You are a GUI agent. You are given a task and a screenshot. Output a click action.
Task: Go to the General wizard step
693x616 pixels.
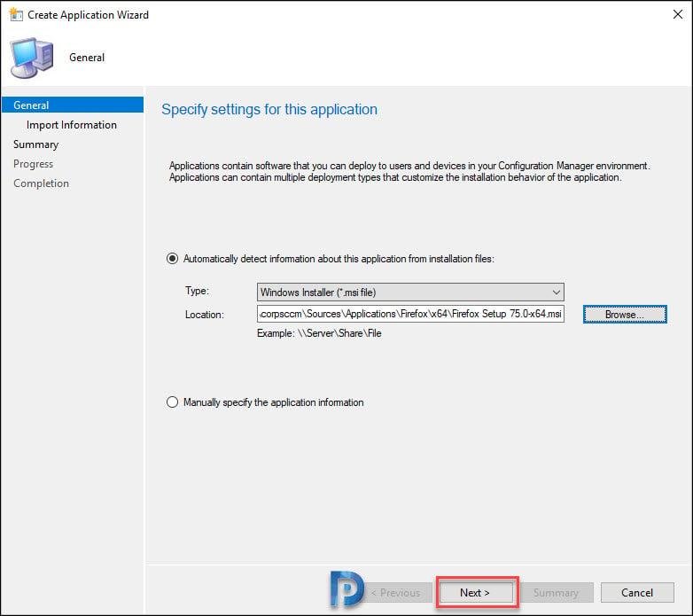coord(31,105)
